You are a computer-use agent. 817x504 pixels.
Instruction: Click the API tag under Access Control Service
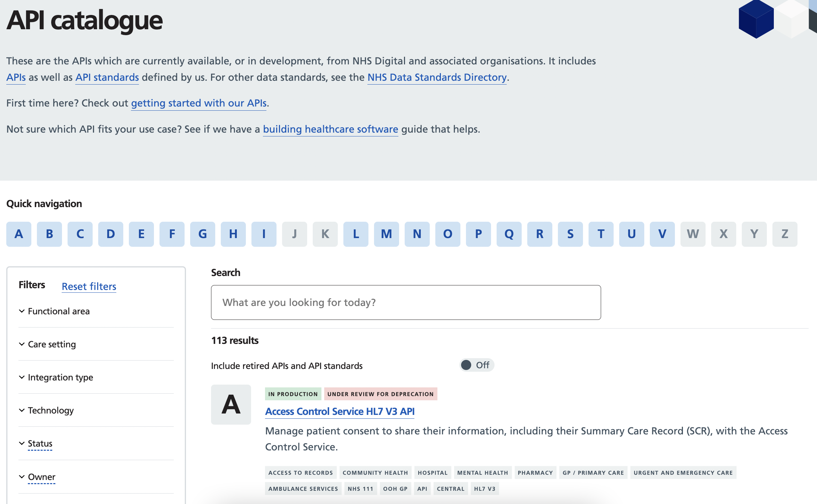pos(422,489)
